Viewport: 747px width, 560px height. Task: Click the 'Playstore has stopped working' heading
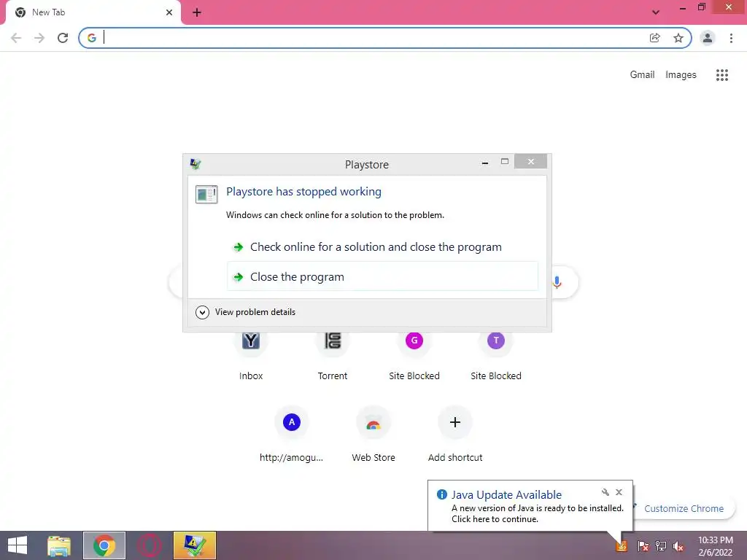pos(304,192)
